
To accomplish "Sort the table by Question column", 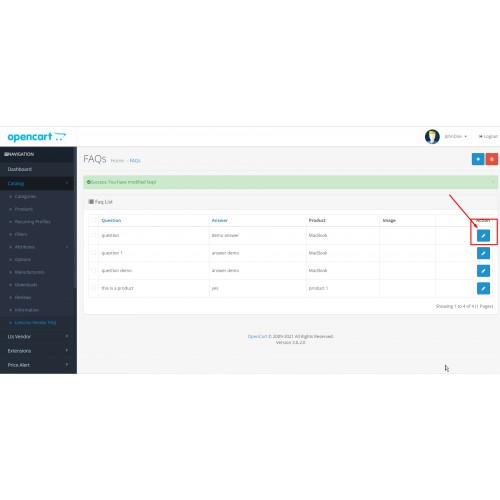I will (111, 220).
